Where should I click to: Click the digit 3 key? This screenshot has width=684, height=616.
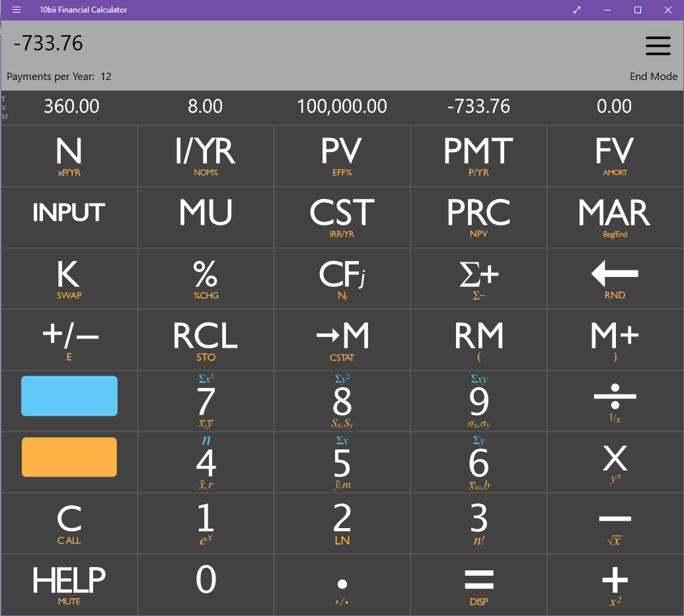478,523
